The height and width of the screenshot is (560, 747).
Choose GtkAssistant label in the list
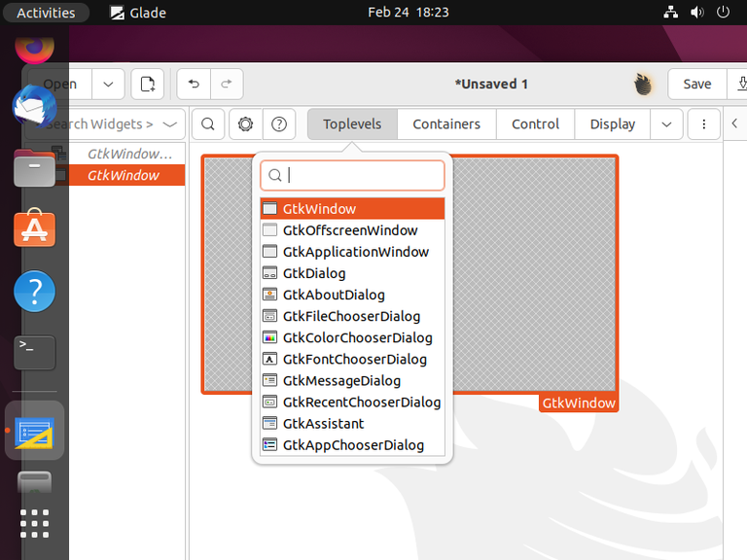pos(324,423)
